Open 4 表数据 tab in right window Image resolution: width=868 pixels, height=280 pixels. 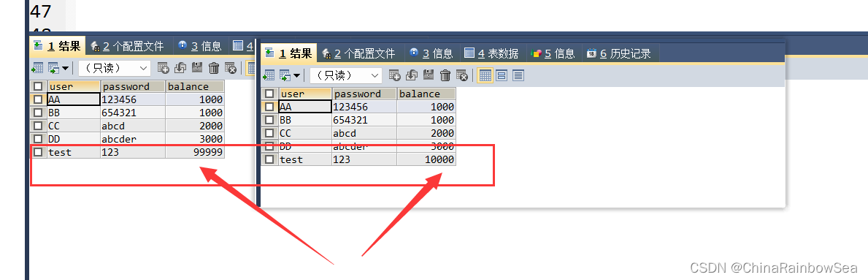pos(491,53)
